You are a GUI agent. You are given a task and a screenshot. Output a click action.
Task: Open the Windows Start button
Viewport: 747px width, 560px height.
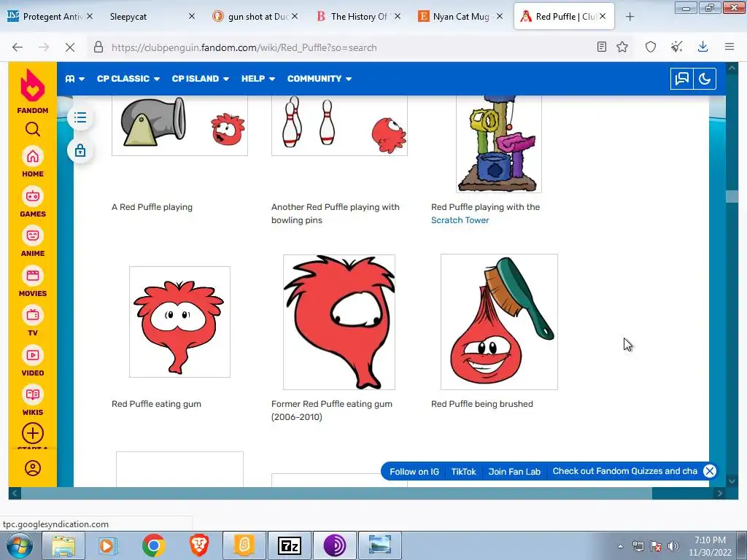(x=18, y=545)
